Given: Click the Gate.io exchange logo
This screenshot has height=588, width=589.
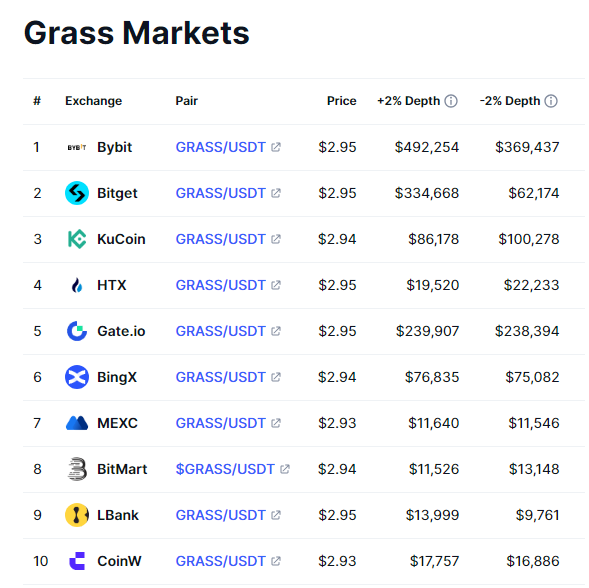Looking at the screenshot, I should pyautogui.click(x=77, y=331).
